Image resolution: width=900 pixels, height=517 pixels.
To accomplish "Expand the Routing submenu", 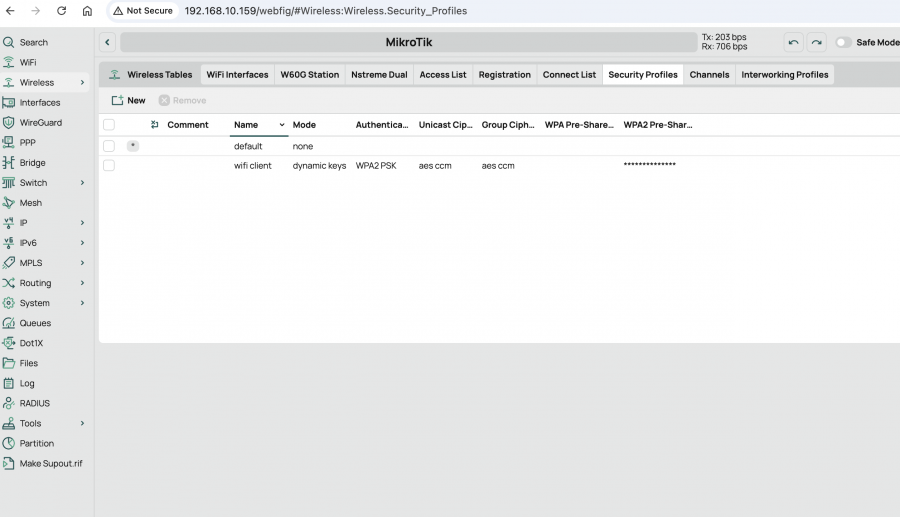I will pos(82,283).
